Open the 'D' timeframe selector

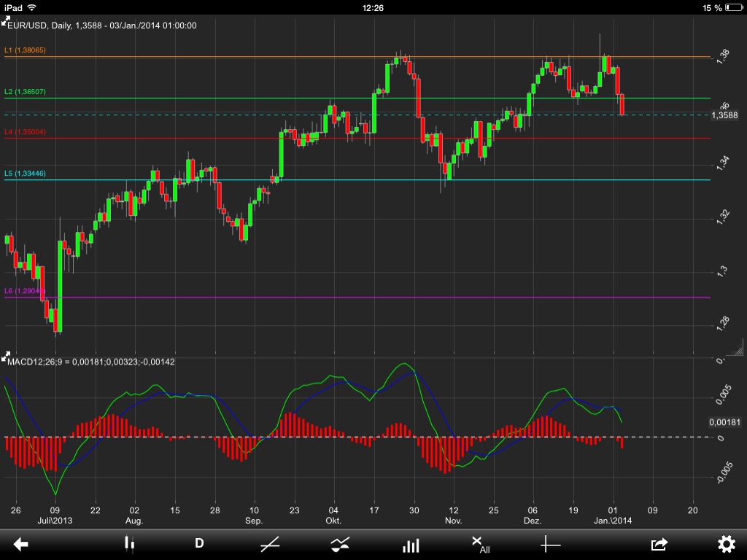click(x=198, y=545)
